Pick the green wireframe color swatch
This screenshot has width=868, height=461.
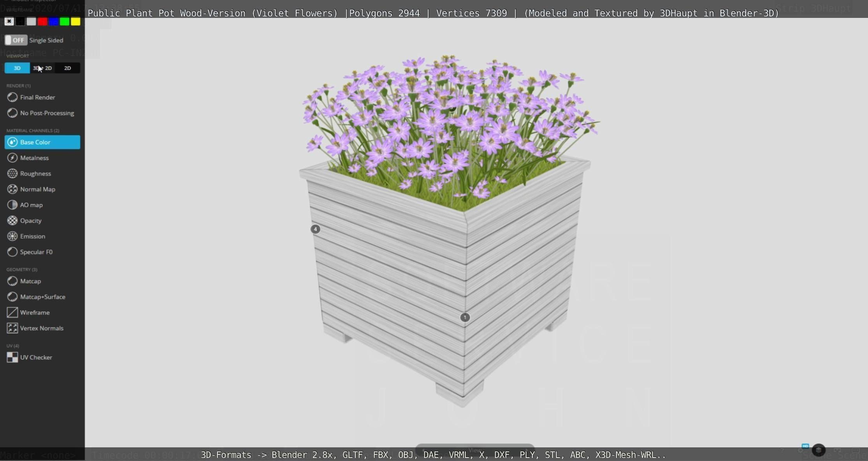65,21
